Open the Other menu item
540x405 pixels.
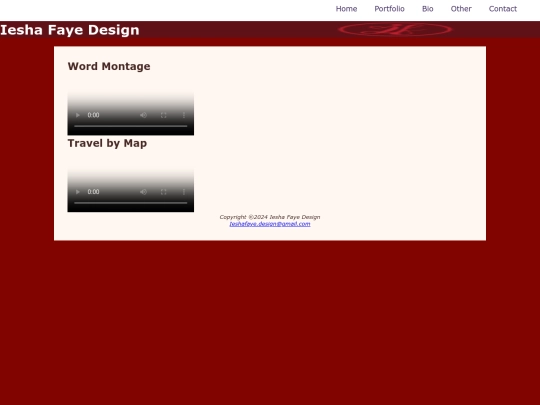click(461, 9)
